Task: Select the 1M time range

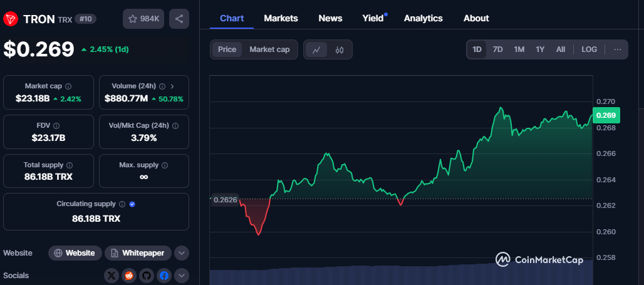Action: (x=519, y=49)
